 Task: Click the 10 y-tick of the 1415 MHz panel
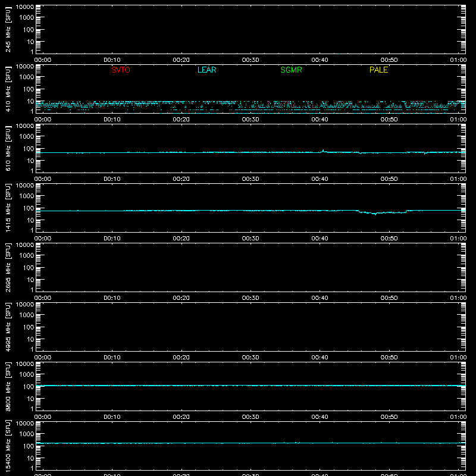(x=30, y=220)
